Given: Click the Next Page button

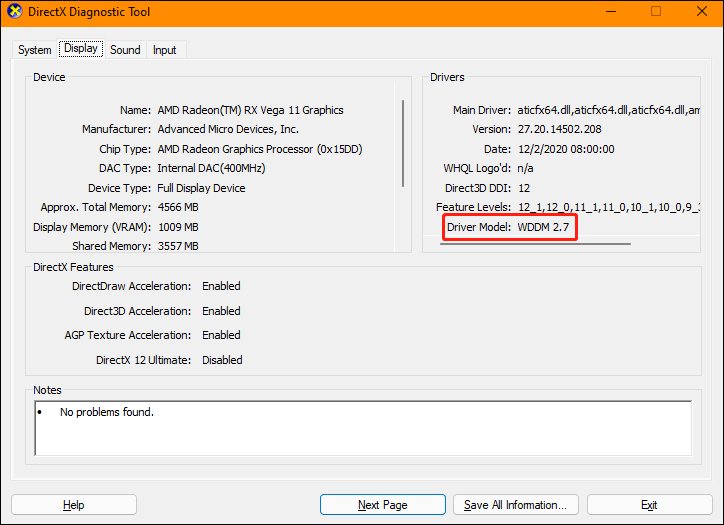Looking at the screenshot, I should pos(383,505).
